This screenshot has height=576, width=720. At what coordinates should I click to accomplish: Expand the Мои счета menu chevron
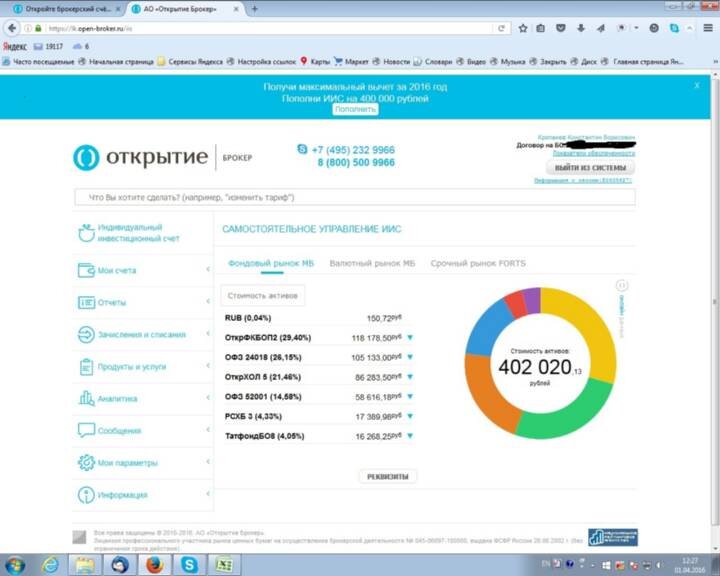pyautogui.click(x=208, y=269)
